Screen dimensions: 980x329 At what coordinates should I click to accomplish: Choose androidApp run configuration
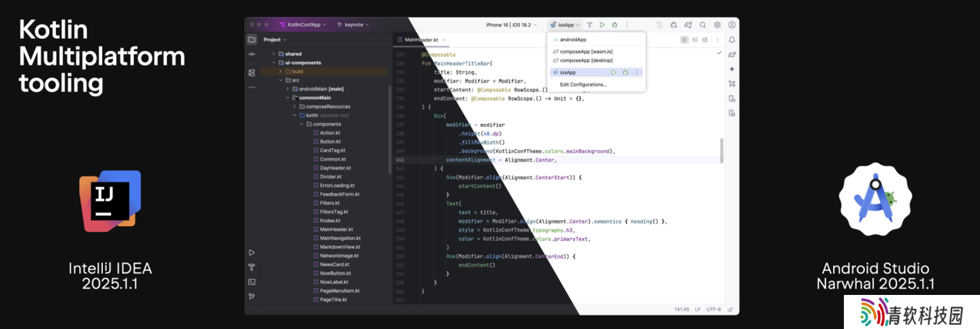point(597,40)
